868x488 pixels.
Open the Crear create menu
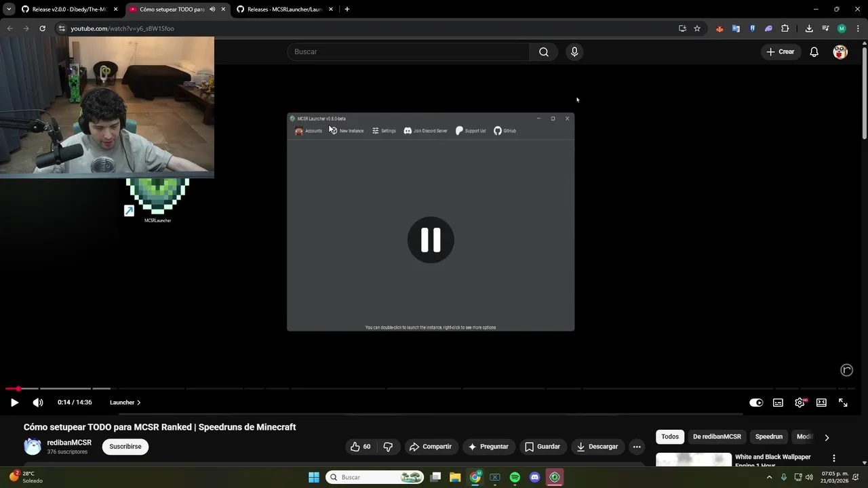coord(781,52)
